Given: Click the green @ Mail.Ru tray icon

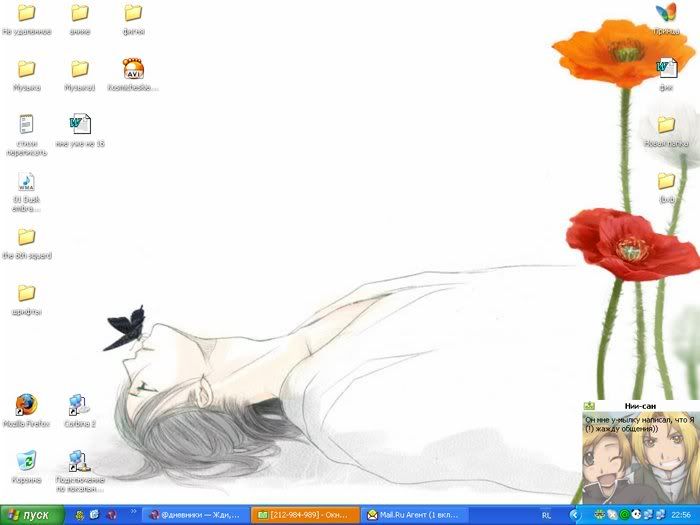Looking at the screenshot, I should click(625, 515).
